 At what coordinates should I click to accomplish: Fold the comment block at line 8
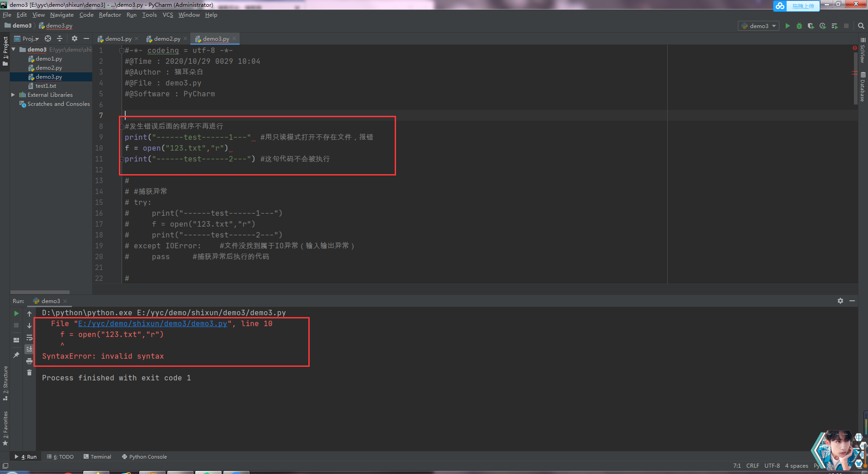[x=122, y=127]
